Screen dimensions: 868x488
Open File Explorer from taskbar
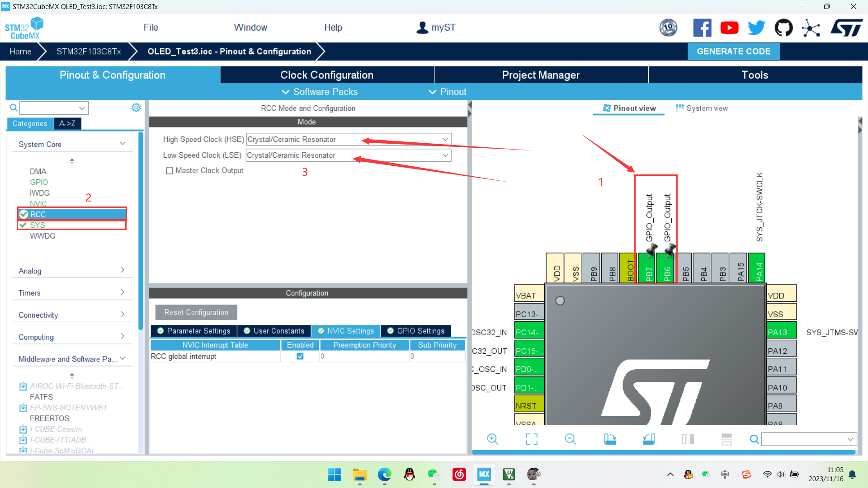click(360, 474)
